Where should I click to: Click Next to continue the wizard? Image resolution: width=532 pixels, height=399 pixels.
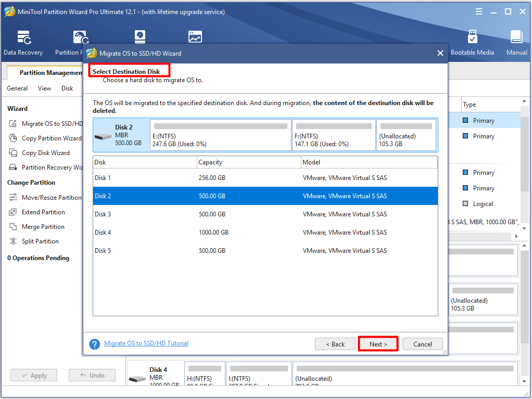click(378, 344)
